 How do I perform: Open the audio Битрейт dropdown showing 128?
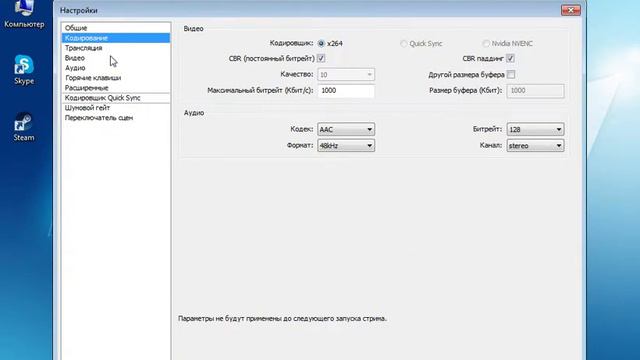click(x=535, y=129)
